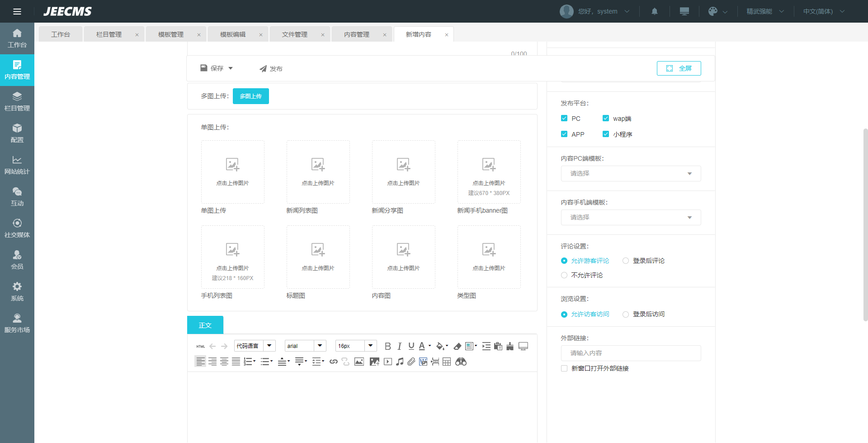This screenshot has height=443, width=868.
Task: Switch to the 模板编辑 tab
Action: [x=233, y=34]
